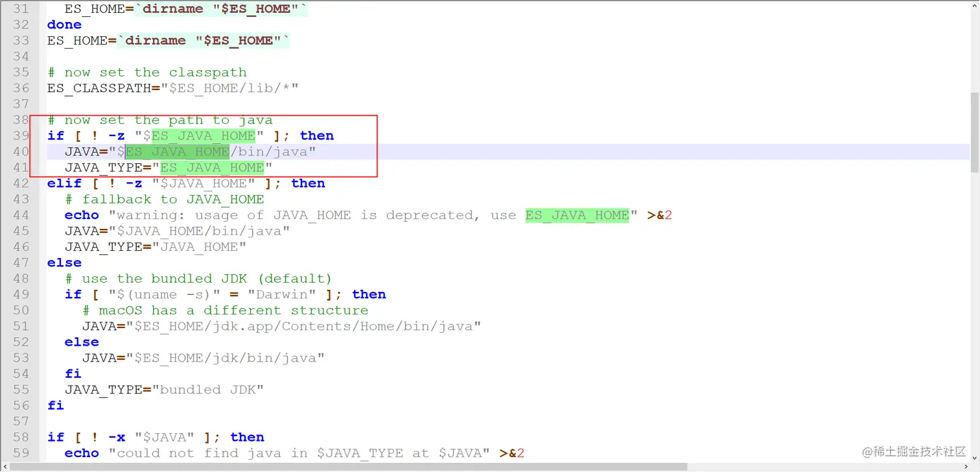
Task: Click comment "# use the bundled JDK (default)"
Action: 198,279
